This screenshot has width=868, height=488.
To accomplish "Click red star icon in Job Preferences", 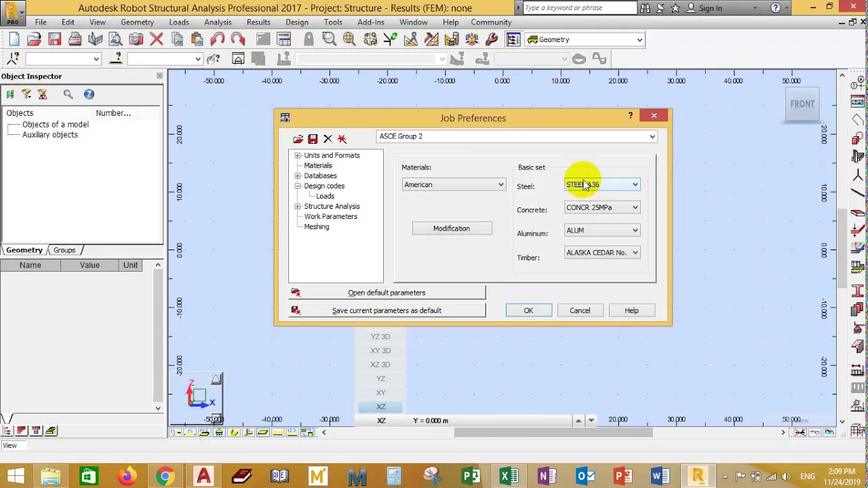I will (342, 139).
